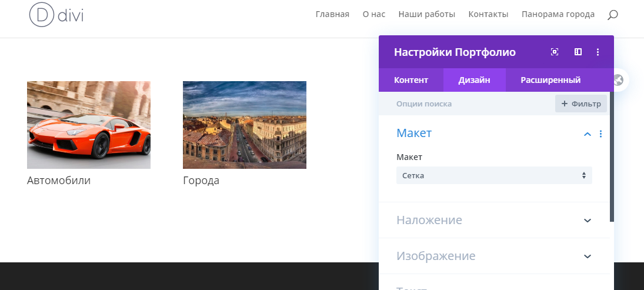Viewport: 644px width, 290px height.
Task: Expand the Наложение section
Action: pyautogui.click(x=494, y=220)
